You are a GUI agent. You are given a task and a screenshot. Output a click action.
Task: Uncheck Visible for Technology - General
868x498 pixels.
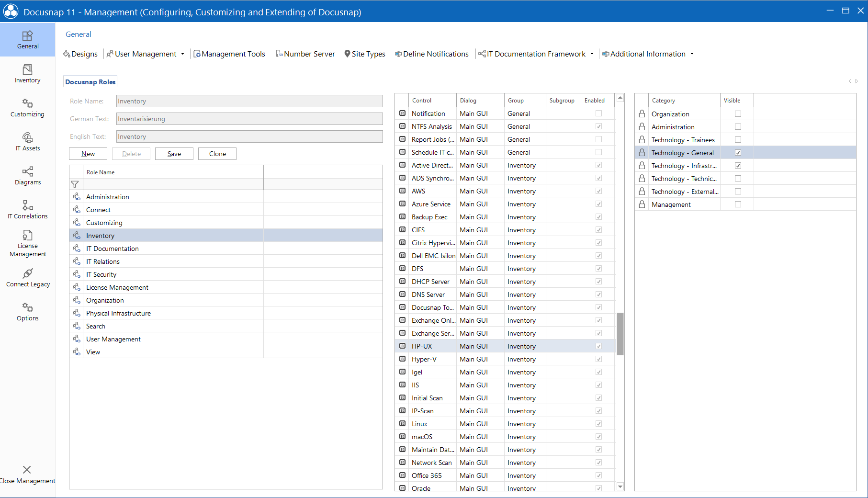point(738,152)
